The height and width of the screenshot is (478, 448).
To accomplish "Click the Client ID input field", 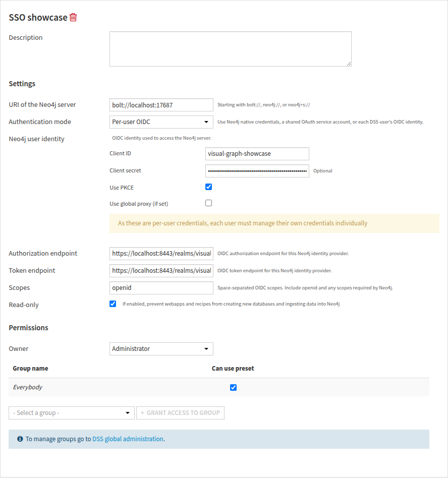I will pos(257,154).
